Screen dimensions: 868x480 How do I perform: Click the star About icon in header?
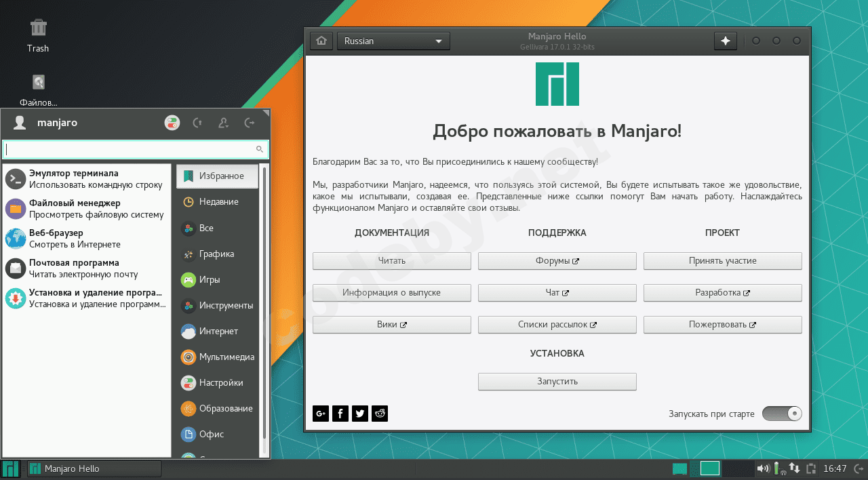(725, 41)
